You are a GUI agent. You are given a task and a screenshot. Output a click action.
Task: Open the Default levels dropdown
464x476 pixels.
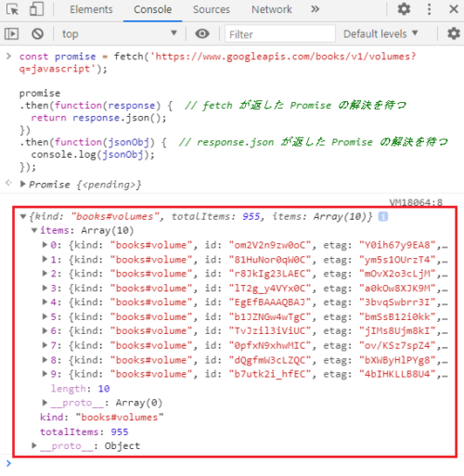(380, 33)
